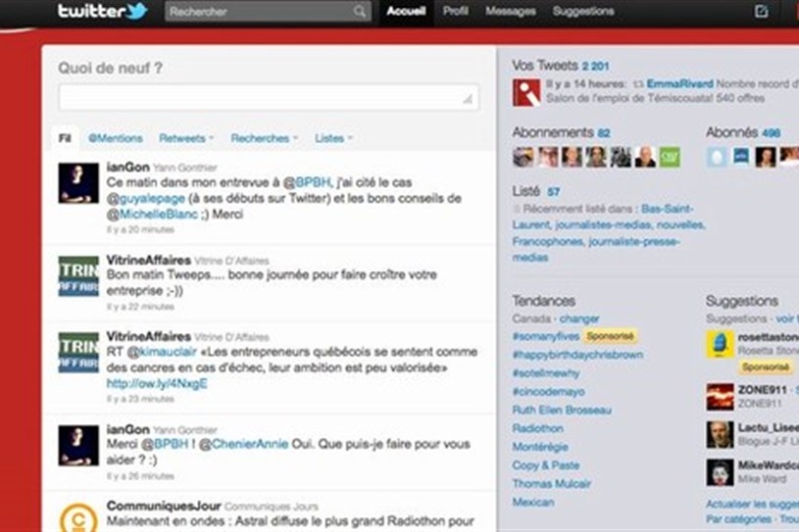
Task: Open the #sotellmewhy trend
Action: coord(546,373)
